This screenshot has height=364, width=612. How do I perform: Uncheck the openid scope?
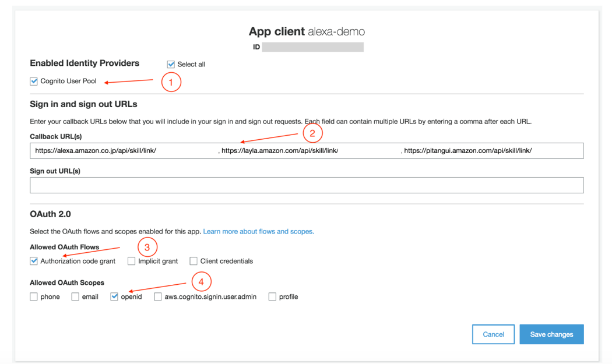[114, 297]
